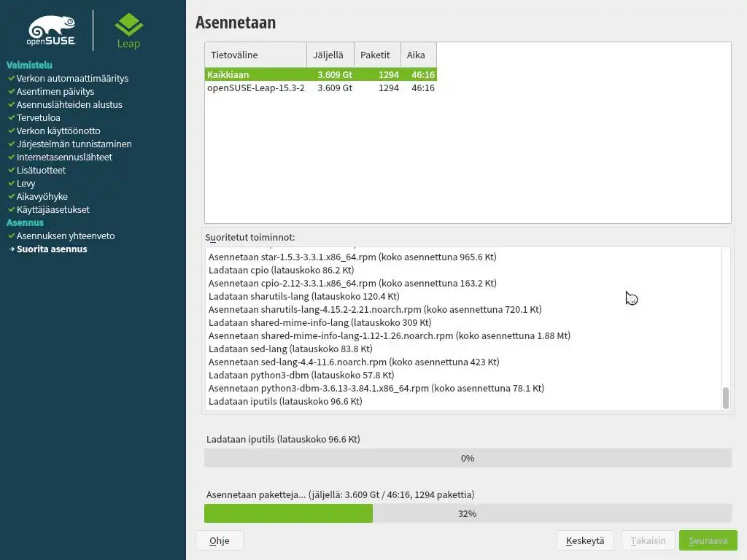Click the Suoritetut toiminnot label
Screen dimensions: 747x560
tap(250, 237)
